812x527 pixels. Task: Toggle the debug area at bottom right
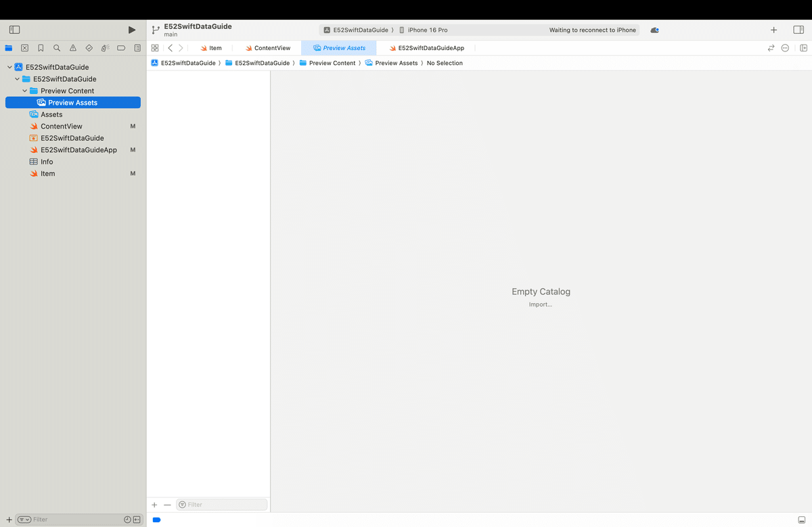tap(802, 520)
